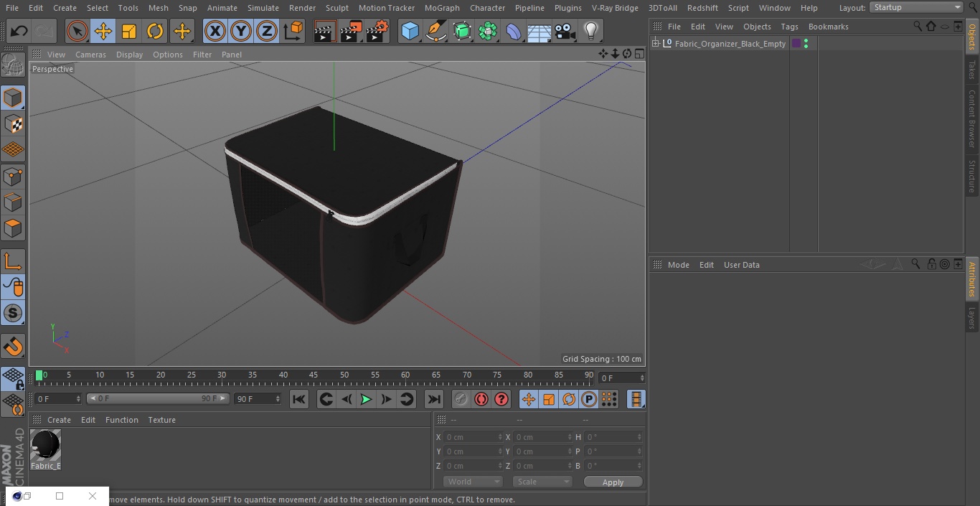Switch to the Content Browser tab
This screenshot has width=980, height=506.
(x=972, y=118)
